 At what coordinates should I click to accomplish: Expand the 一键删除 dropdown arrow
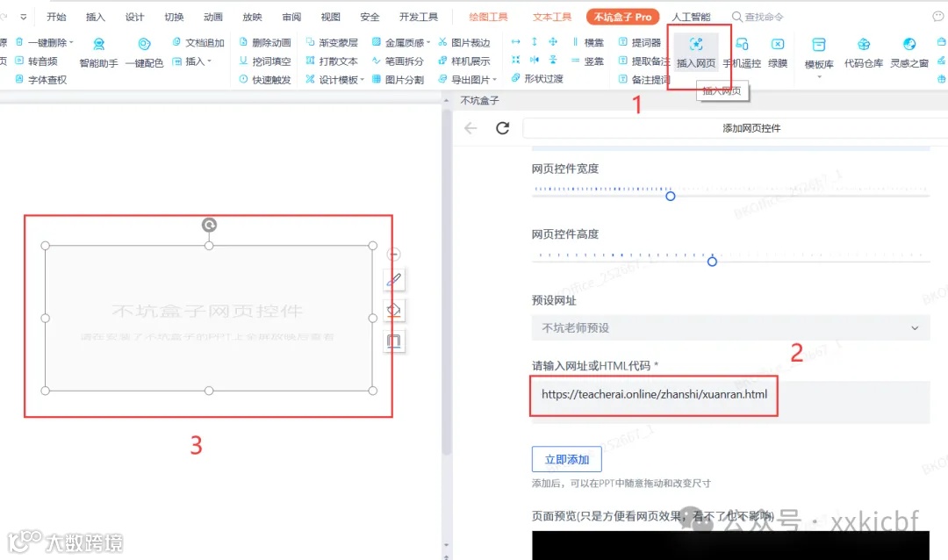coord(71,42)
